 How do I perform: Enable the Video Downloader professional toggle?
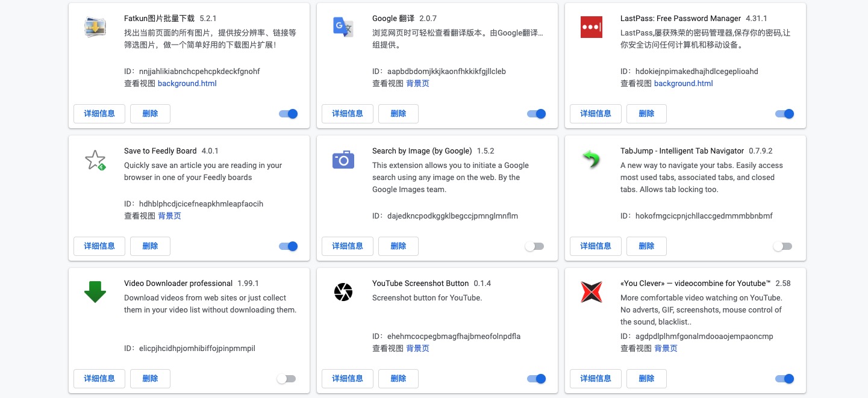point(286,379)
